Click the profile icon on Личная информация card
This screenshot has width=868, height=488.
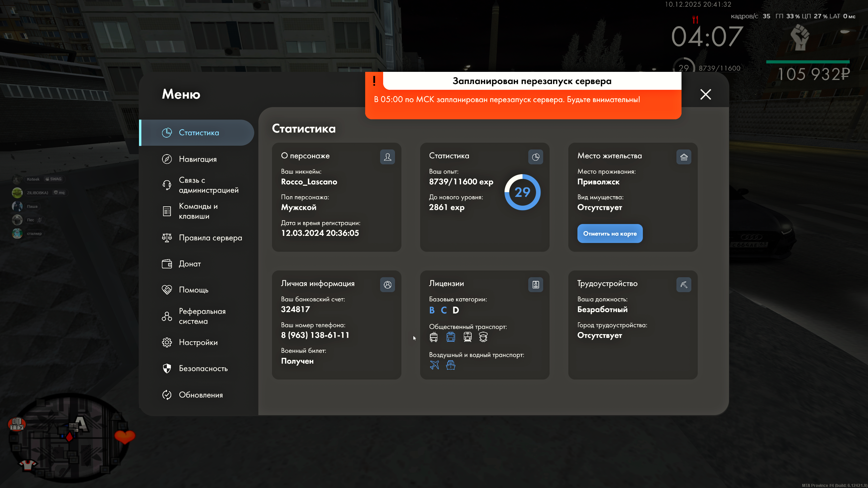point(387,285)
